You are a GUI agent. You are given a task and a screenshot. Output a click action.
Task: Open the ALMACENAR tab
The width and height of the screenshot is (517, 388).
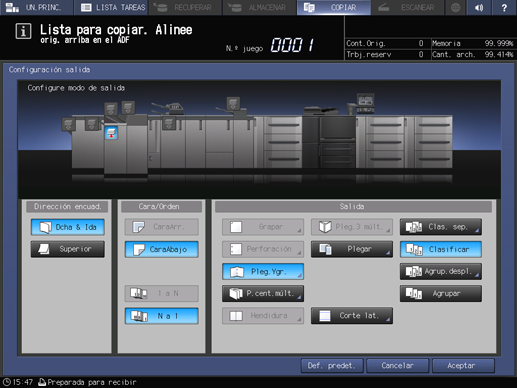(x=259, y=7)
